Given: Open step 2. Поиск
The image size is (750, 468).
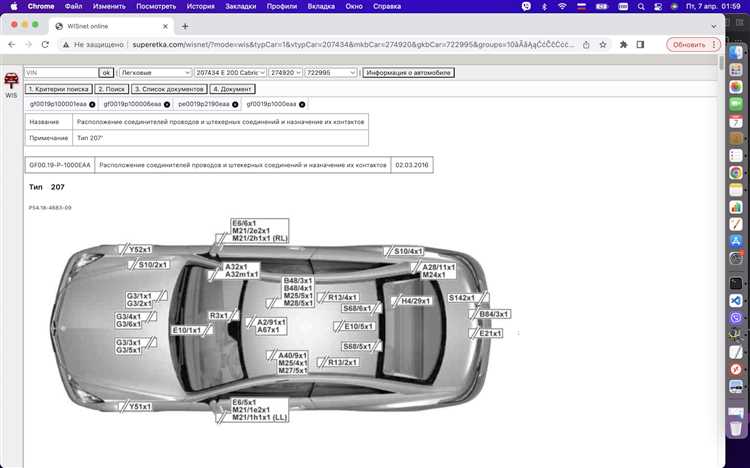Looking at the screenshot, I should 111,89.
